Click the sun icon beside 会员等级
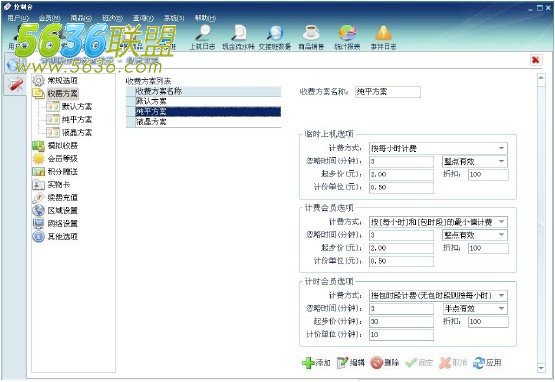Screen dimensions: 555x382 pyautogui.click(x=38, y=159)
